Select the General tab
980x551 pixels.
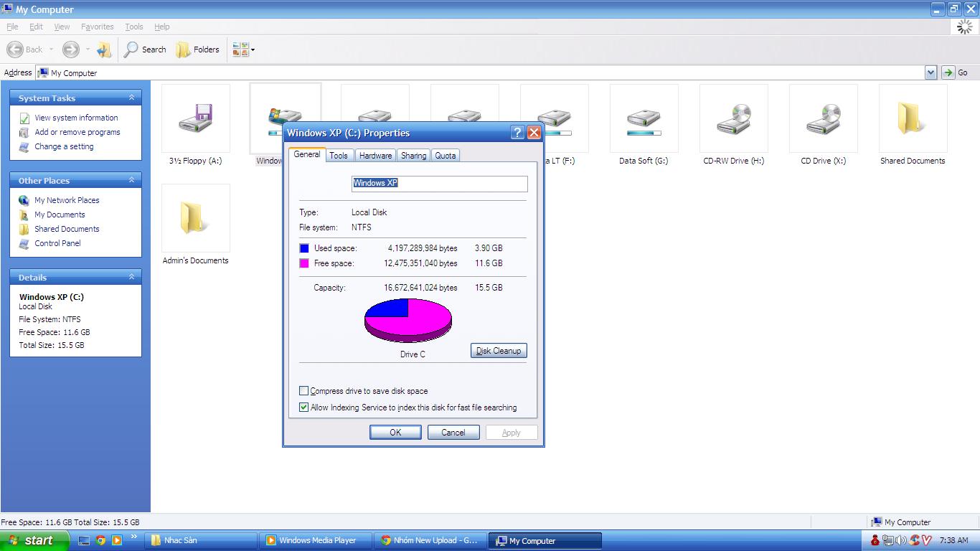[307, 154]
